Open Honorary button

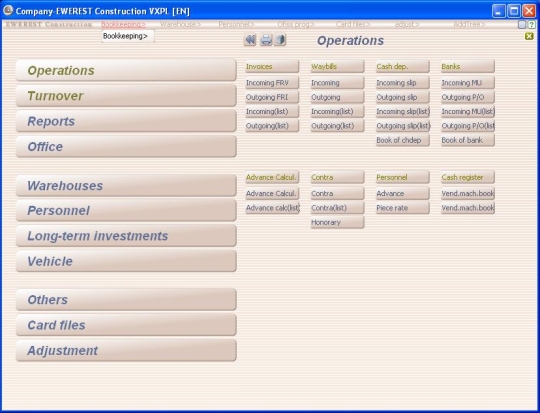tap(337, 222)
